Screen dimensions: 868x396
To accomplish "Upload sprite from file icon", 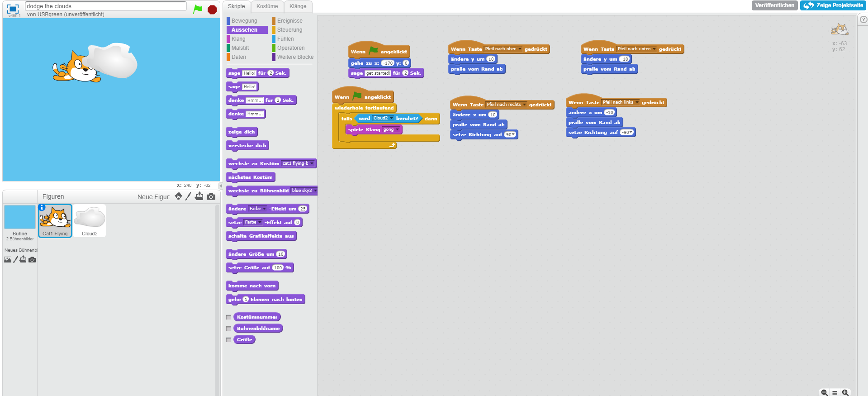I will 199,196.
